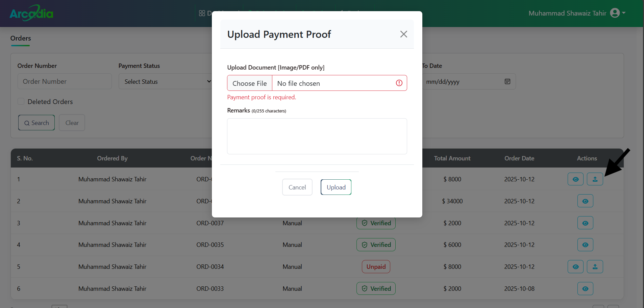View order details for row 2
This screenshot has width=644, height=308.
click(585, 201)
